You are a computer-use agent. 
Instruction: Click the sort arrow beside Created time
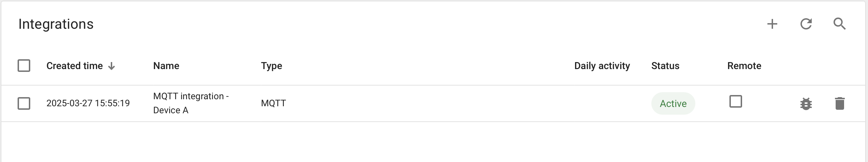pos(111,66)
